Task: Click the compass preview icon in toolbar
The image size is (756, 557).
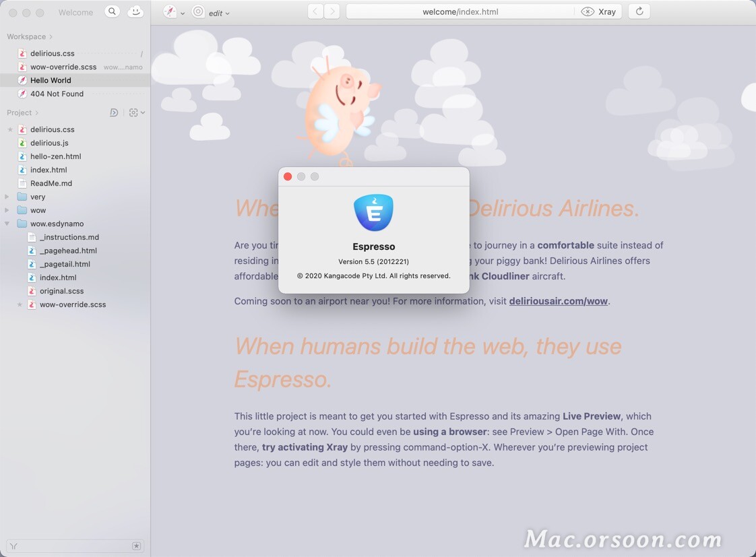Action: point(170,11)
